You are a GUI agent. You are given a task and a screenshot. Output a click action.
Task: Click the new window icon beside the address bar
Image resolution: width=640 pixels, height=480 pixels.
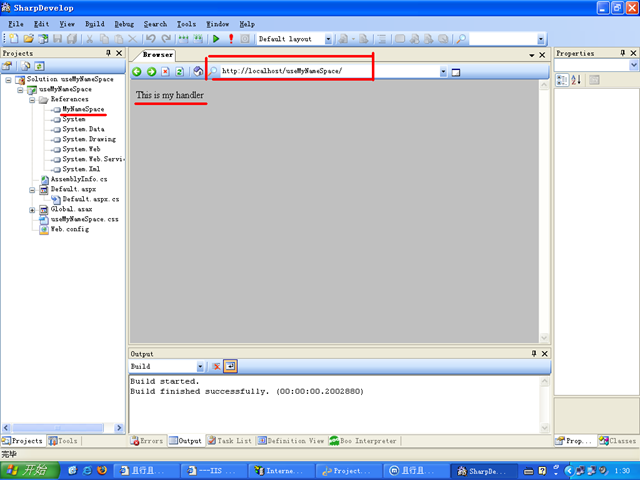pos(456,72)
